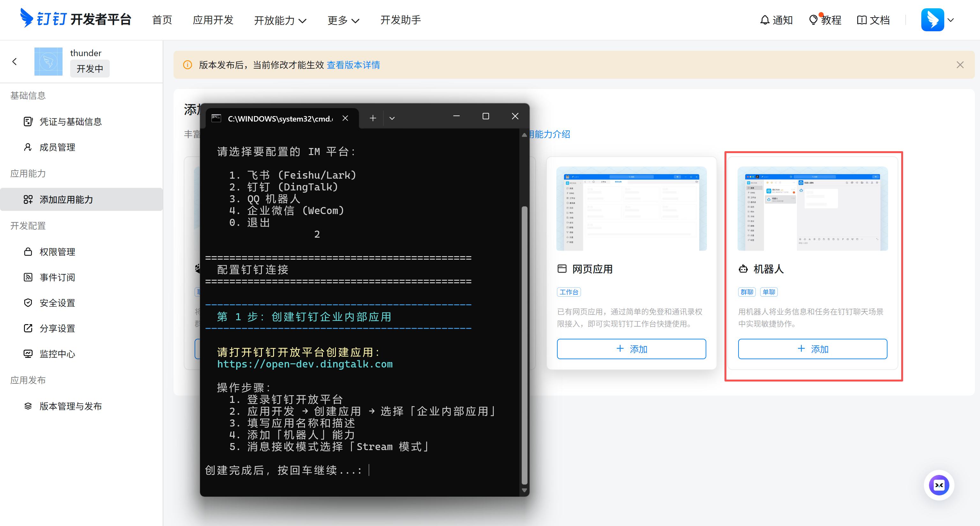Image resolution: width=980 pixels, height=526 pixels.
Task: Click the user avatar in header
Action: pos(932,20)
